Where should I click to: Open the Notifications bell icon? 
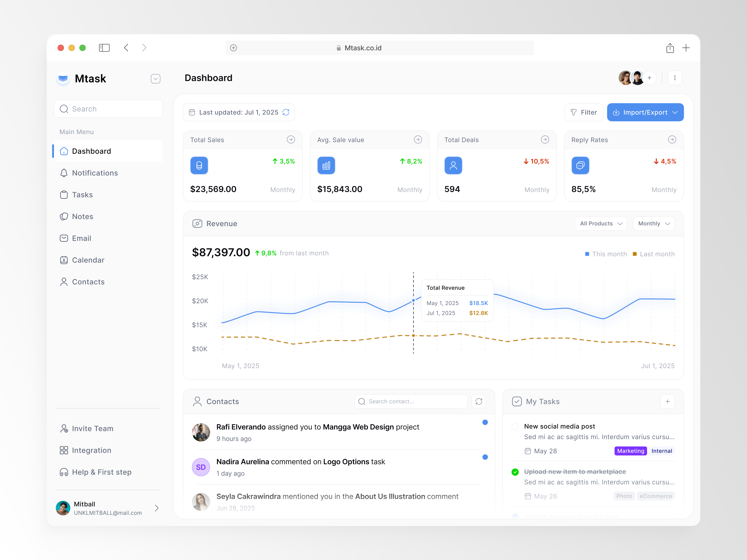[x=64, y=173]
